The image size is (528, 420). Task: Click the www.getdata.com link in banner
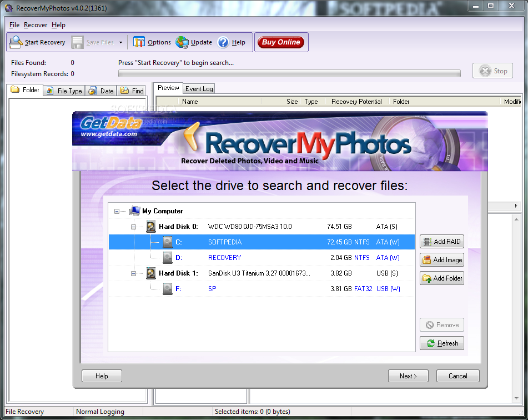[x=109, y=134]
